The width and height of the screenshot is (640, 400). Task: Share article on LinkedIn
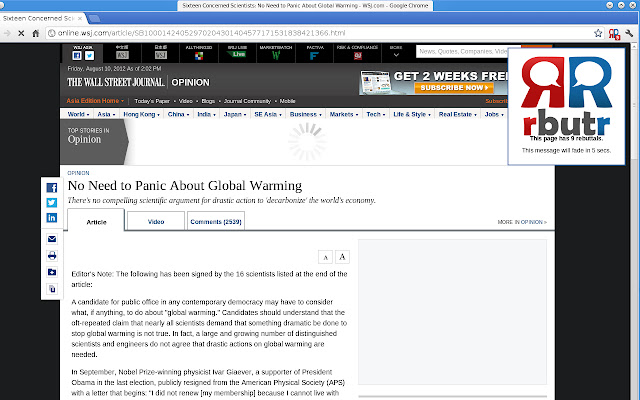pos(52,216)
